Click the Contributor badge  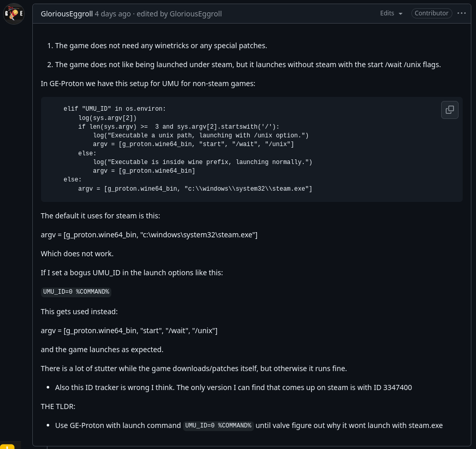[431, 13]
